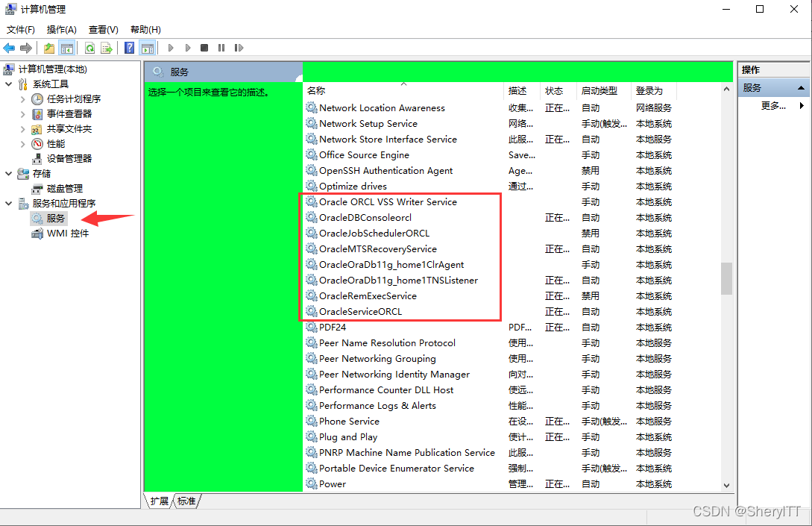Select 磁盘管理 in the tree
812x526 pixels.
(65, 189)
